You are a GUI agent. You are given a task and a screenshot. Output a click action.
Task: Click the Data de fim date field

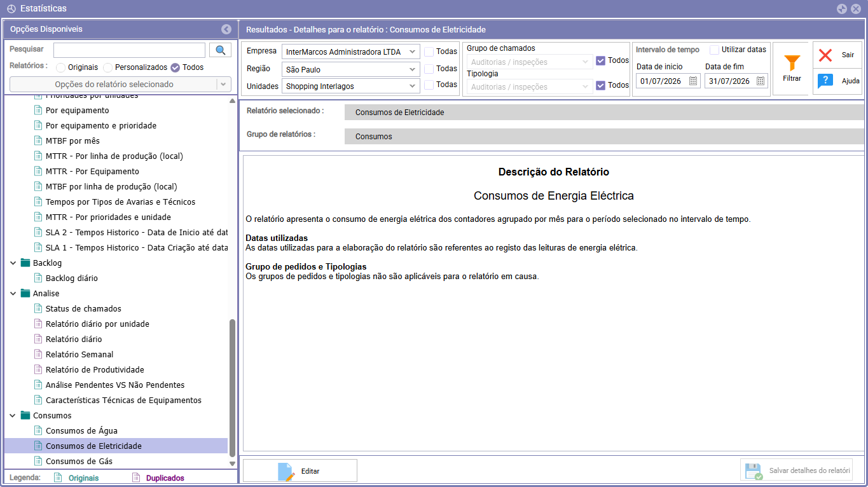tap(736, 81)
